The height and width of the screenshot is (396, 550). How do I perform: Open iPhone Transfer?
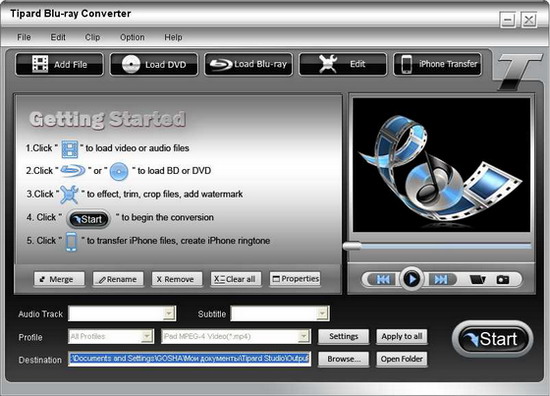click(x=437, y=64)
